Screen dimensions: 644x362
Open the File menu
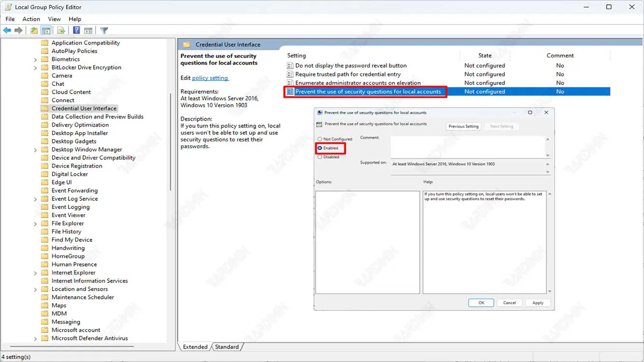tap(10, 19)
